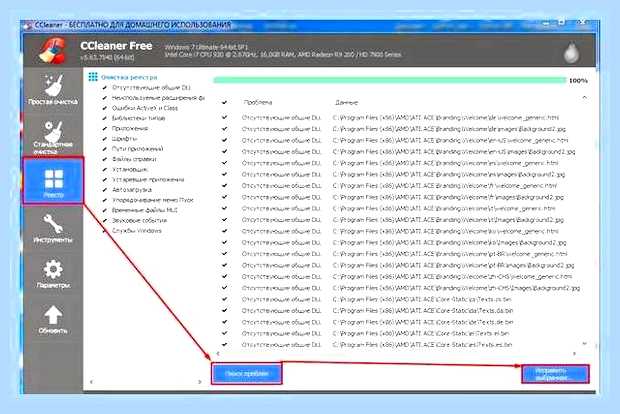The height and width of the screenshot is (414, 620).
Task: Open the Простая очистка section in the sidebar
Action: [53, 89]
